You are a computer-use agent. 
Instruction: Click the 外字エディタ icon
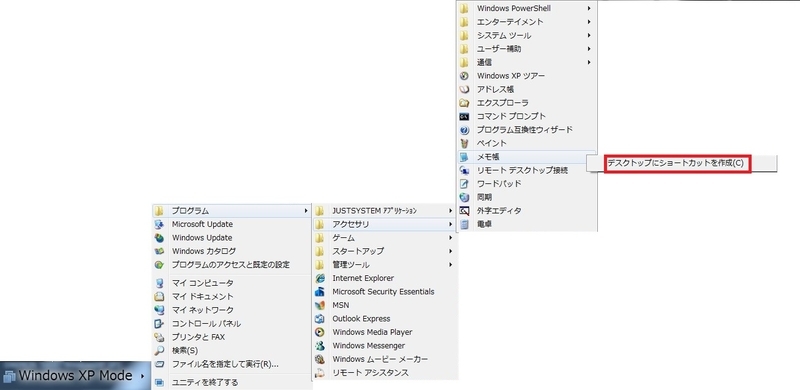[464, 211]
